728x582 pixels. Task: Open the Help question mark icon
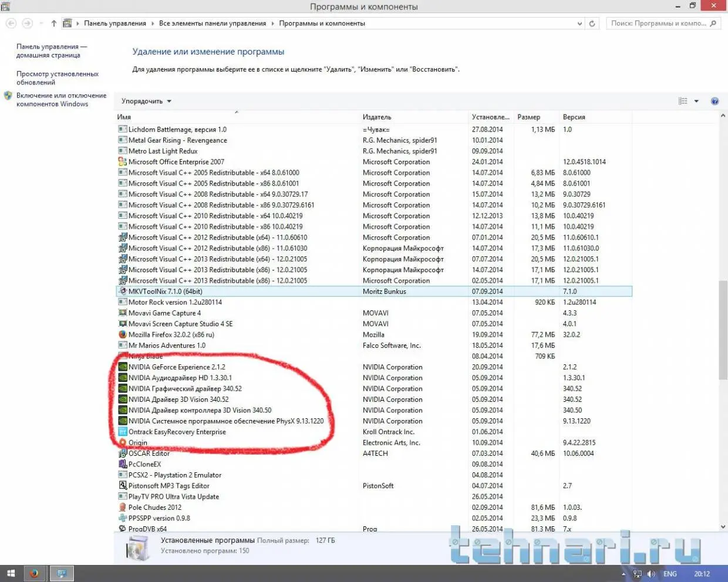[x=714, y=101]
